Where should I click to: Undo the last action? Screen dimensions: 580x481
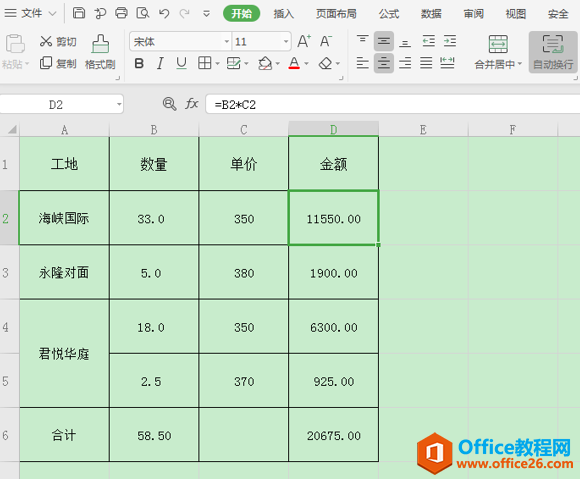164,14
